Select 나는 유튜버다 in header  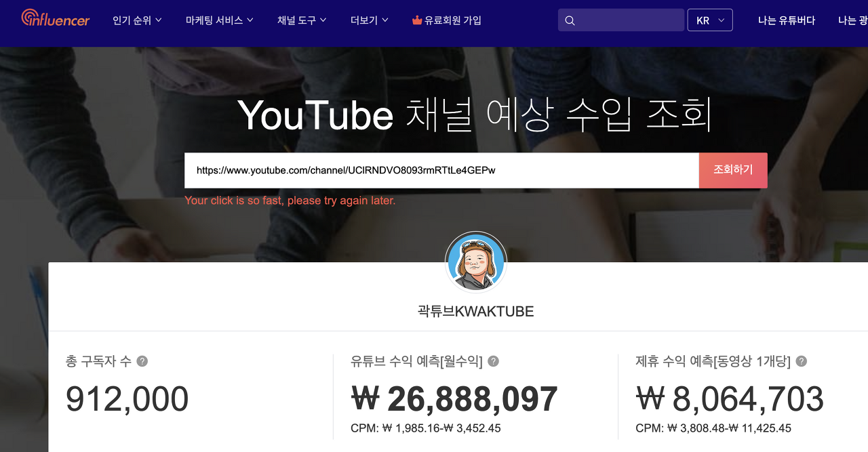click(787, 20)
